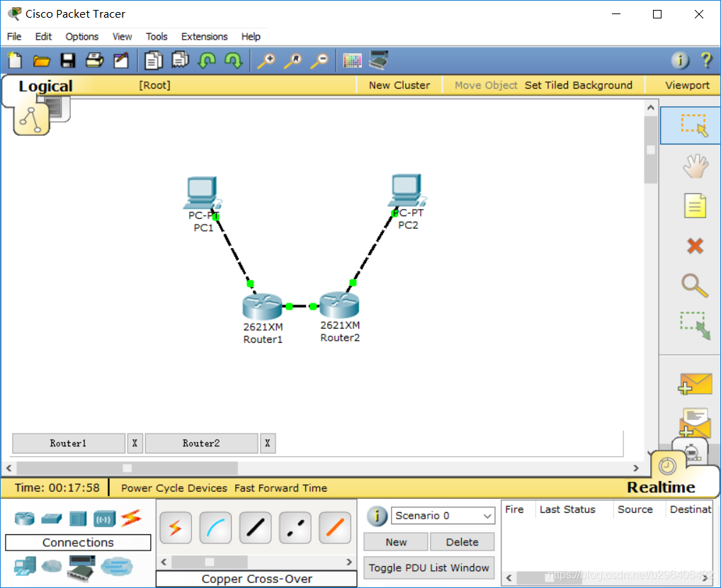Pick the Copper Cross-Over dashed cable

coord(295,527)
